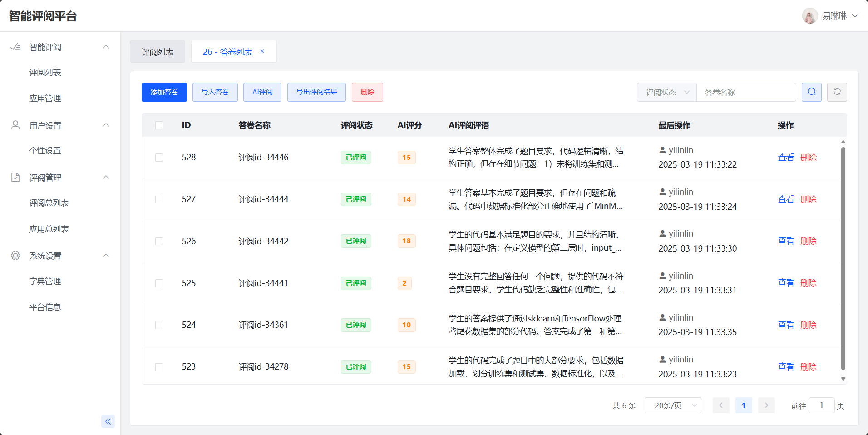
Task: Check the checkbox for row ID 528
Action: [x=159, y=158]
